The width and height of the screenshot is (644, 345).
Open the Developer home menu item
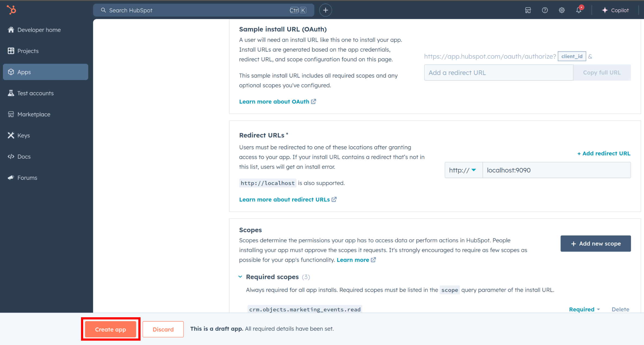(39, 29)
